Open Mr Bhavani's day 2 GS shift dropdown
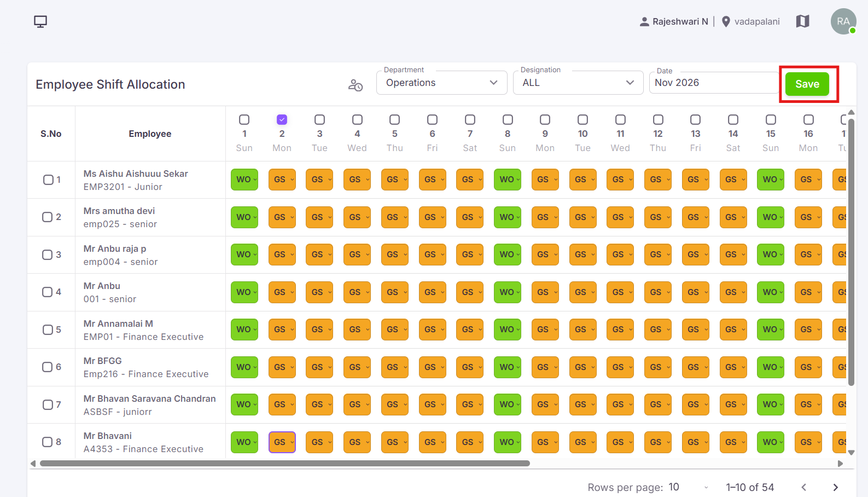The width and height of the screenshot is (868, 497). coord(282,442)
